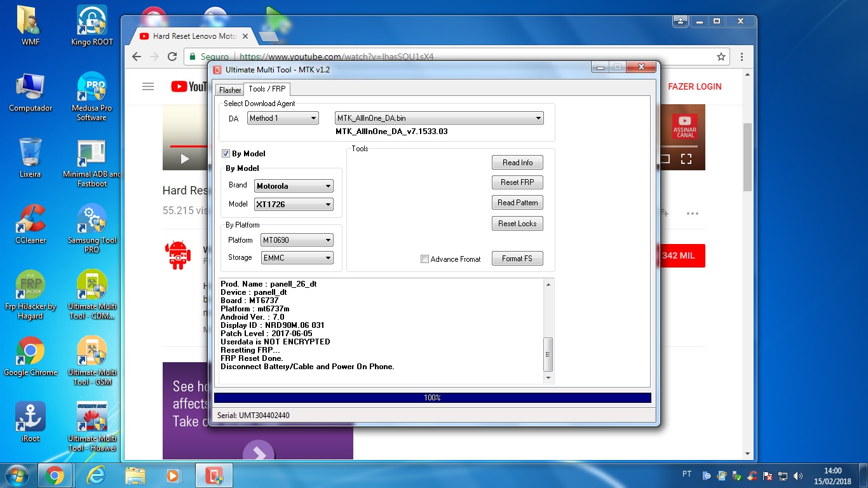Open the Lixeira recycle bin

point(30,158)
